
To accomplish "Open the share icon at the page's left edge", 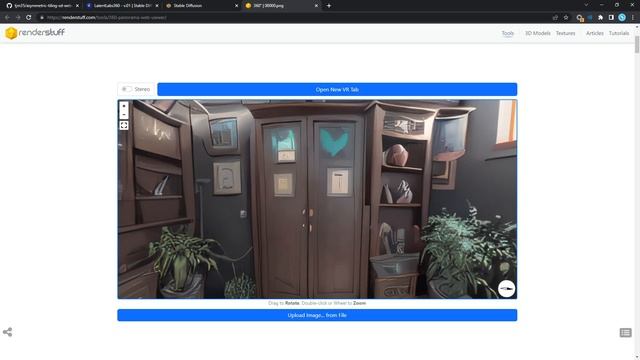I will 7,332.
